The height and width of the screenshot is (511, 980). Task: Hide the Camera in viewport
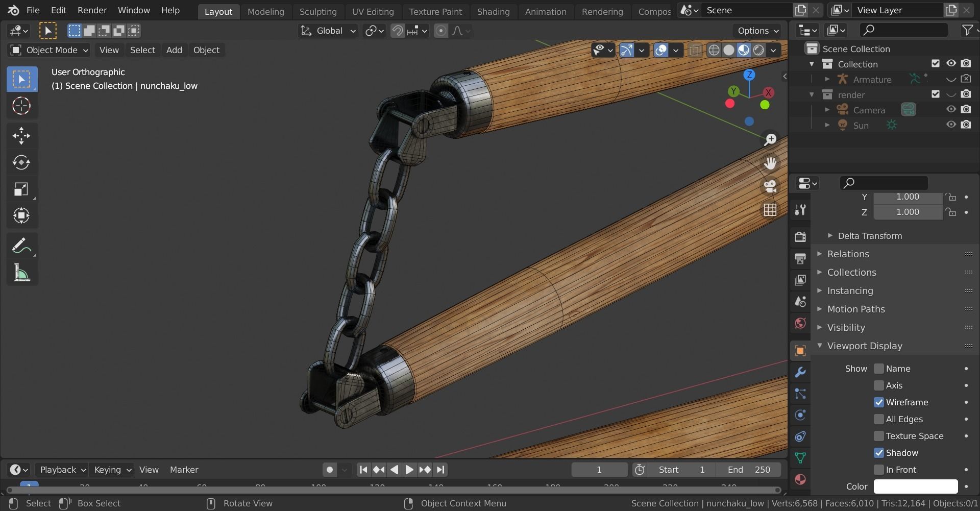[x=951, y=109]
